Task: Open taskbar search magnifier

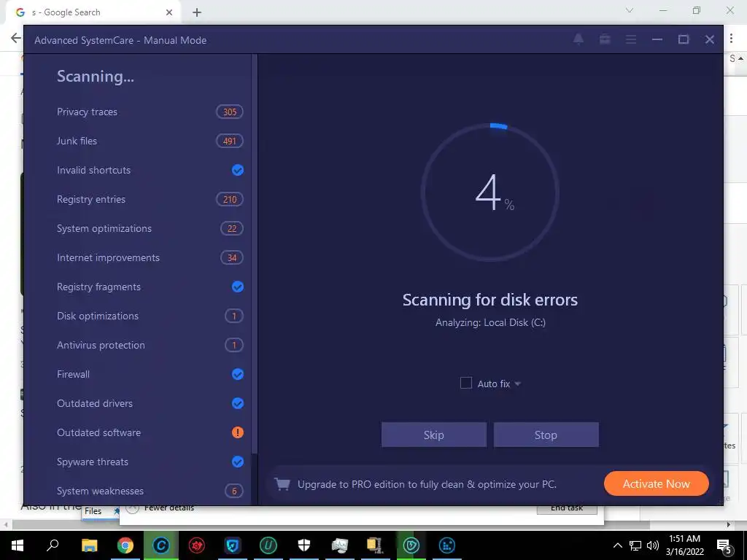Action: pyautogui.click(x=53, y=545)
